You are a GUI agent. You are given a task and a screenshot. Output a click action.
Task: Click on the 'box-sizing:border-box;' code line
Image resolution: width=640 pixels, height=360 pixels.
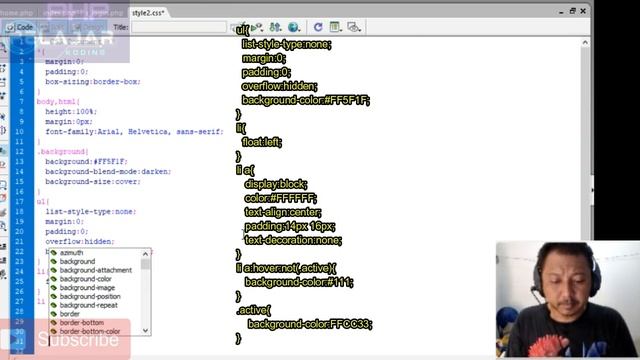(x=93, y=82)
